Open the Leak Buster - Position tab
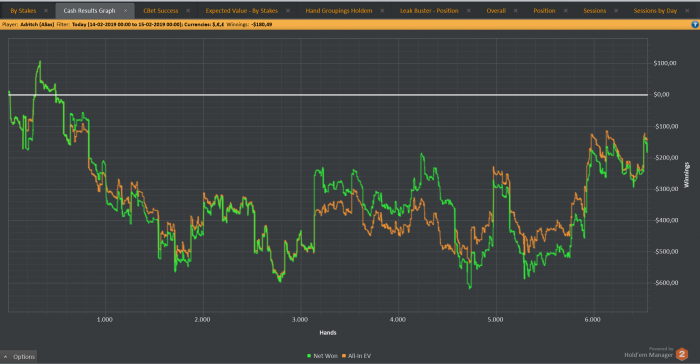This screenshot has height=364, width=700. click(429, 11)
